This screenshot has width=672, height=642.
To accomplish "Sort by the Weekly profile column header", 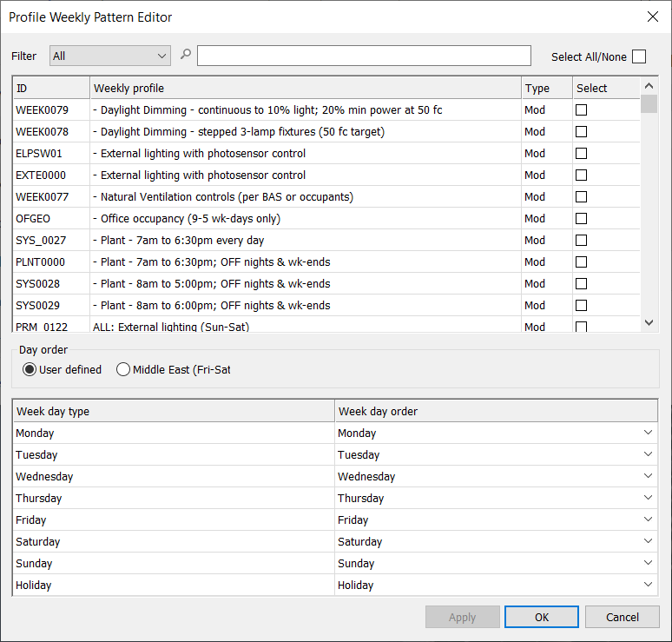I will click(306, 88).
